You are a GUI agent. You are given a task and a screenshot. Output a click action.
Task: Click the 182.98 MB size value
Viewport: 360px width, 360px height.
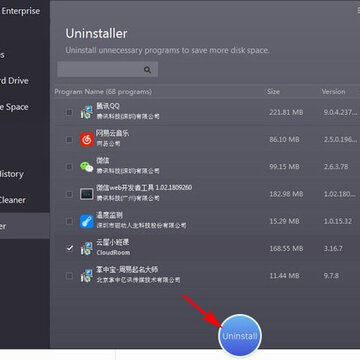click(x=286, y=194)
